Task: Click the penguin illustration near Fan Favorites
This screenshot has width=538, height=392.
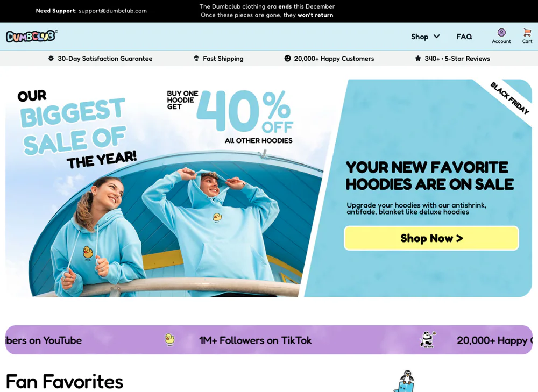Action: [x=405, y=381]
